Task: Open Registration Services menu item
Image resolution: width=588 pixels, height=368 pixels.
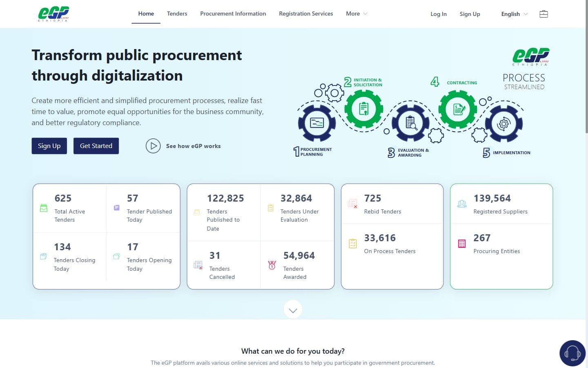Action: coord(306,13)
